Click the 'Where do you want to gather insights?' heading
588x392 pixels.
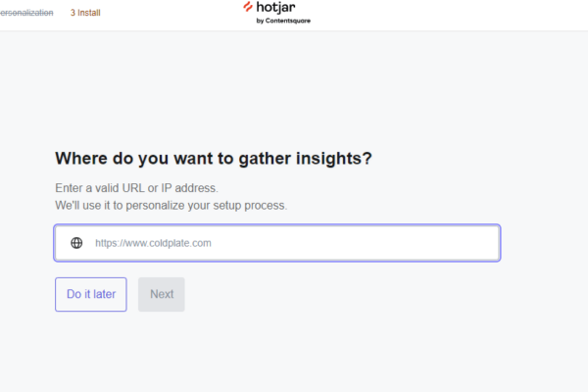coord(214,159)
